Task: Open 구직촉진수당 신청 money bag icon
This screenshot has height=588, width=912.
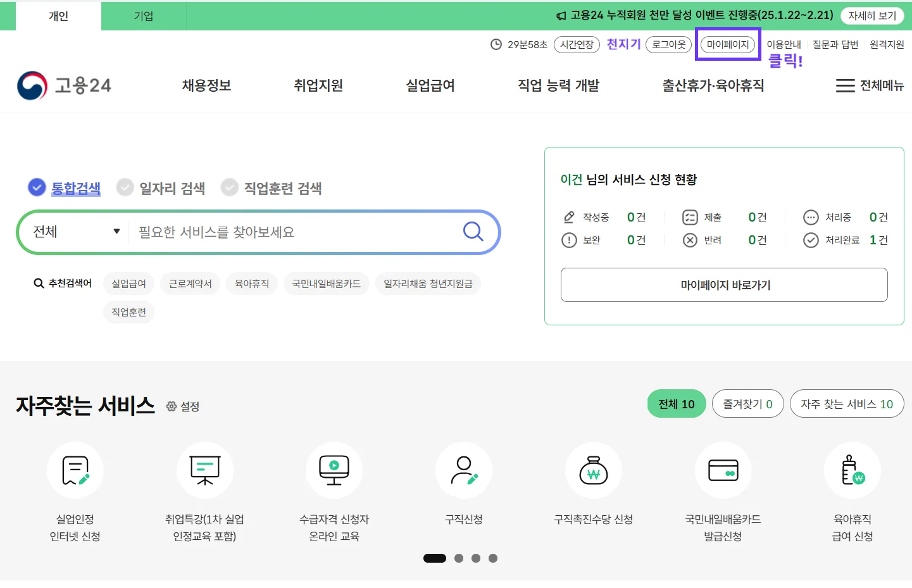Action: point(593,470)
